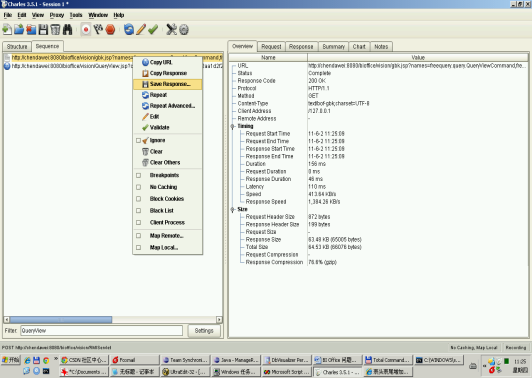This screenshot has height=378, width=532.
Task: Toggle the Ignore checkbox in context menu
Action: 138,140
